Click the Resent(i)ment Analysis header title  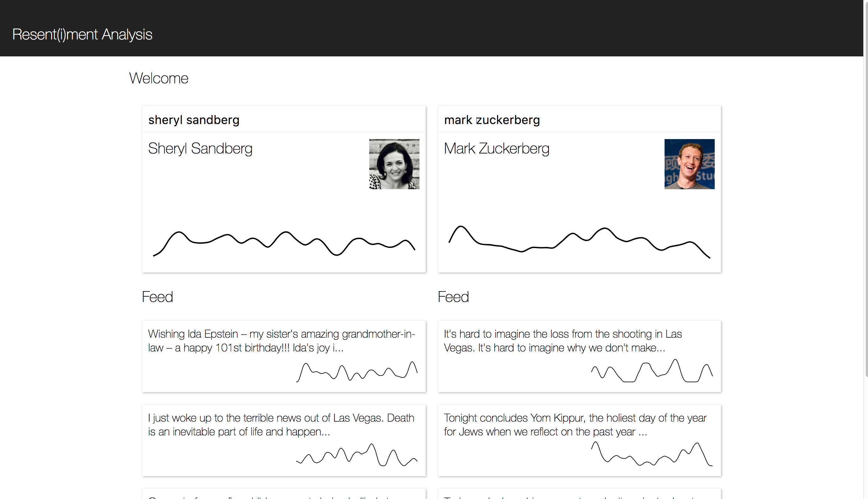tap(82, 34)
